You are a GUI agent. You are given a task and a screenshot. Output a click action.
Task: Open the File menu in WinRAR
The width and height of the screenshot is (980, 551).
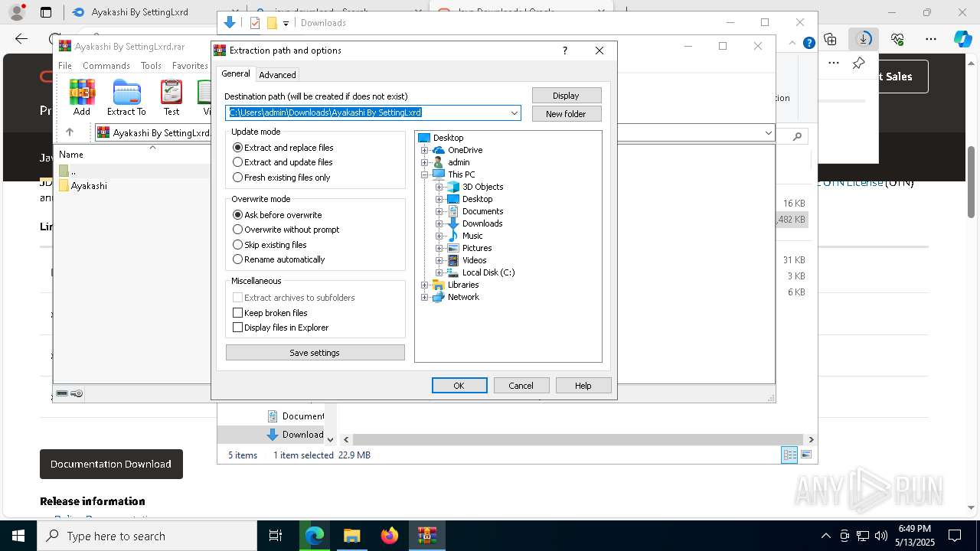pos(65,66)
